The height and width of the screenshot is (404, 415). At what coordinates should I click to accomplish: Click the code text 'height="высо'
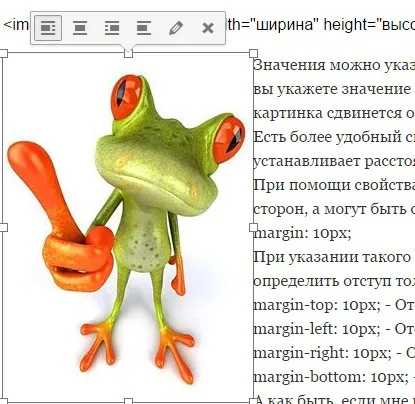point(369,25)
